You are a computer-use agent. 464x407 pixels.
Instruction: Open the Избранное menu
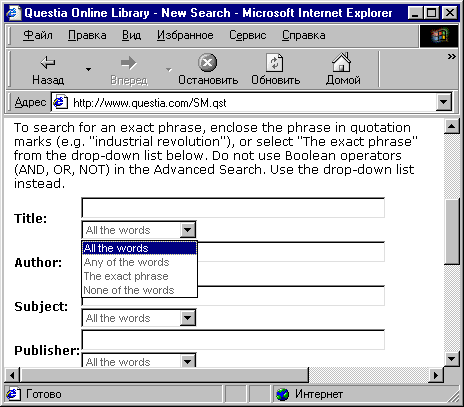(x=185, y=35)
